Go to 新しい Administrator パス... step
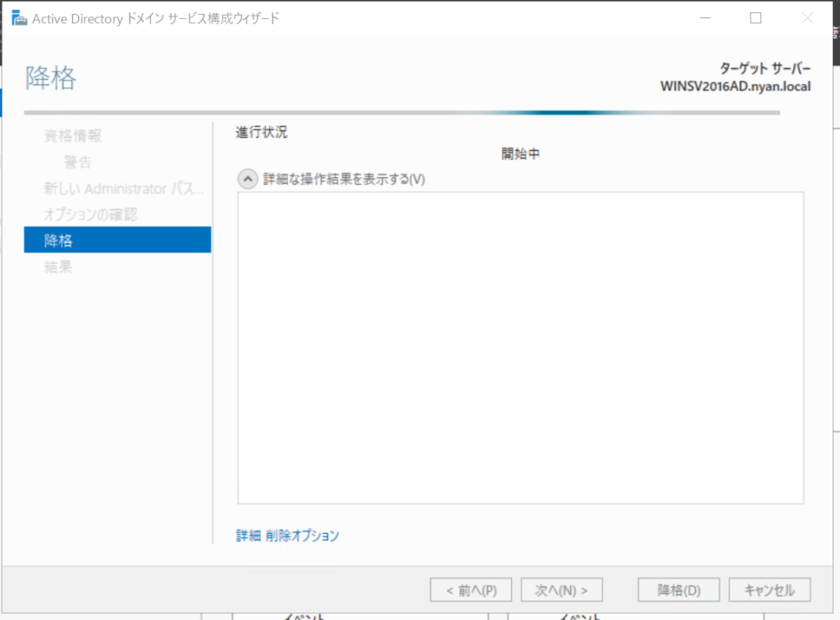 [123, 189]
